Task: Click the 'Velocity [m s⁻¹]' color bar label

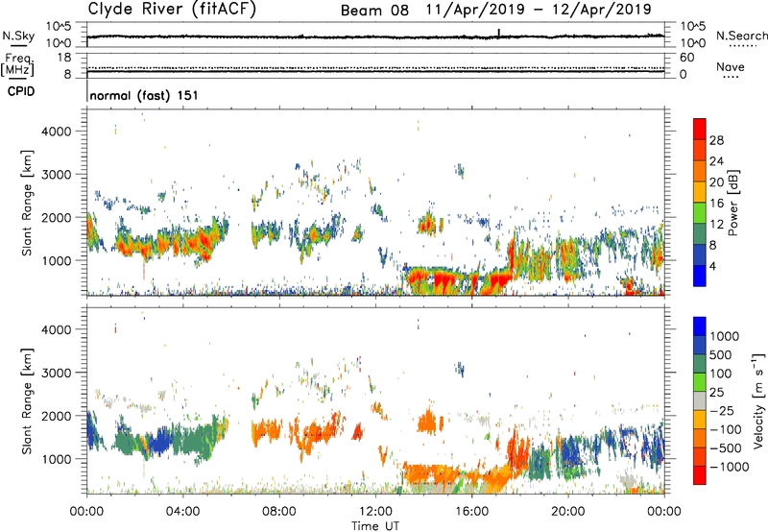Action: coord(758,400)
